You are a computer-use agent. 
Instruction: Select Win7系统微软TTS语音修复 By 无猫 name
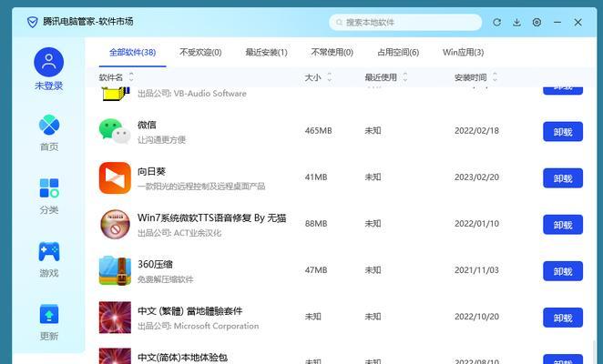(212, 217)
